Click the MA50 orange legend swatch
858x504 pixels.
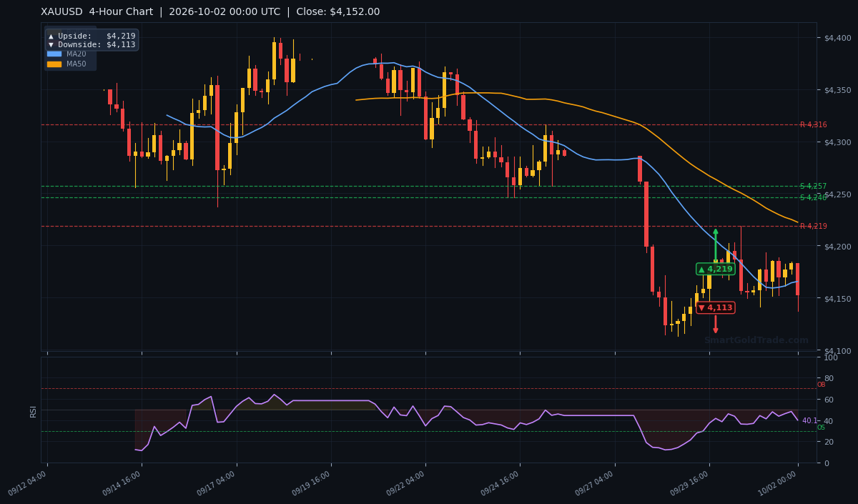[54, 64]
